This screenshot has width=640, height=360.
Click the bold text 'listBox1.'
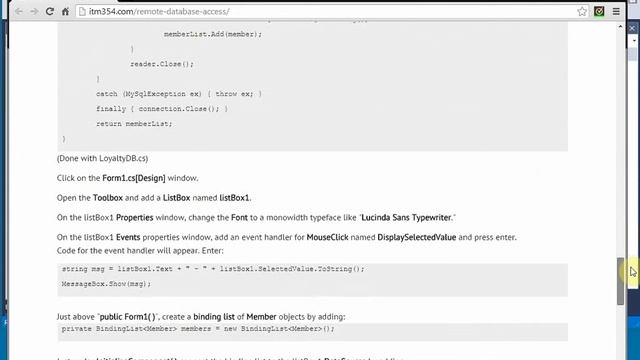point(235,198)
